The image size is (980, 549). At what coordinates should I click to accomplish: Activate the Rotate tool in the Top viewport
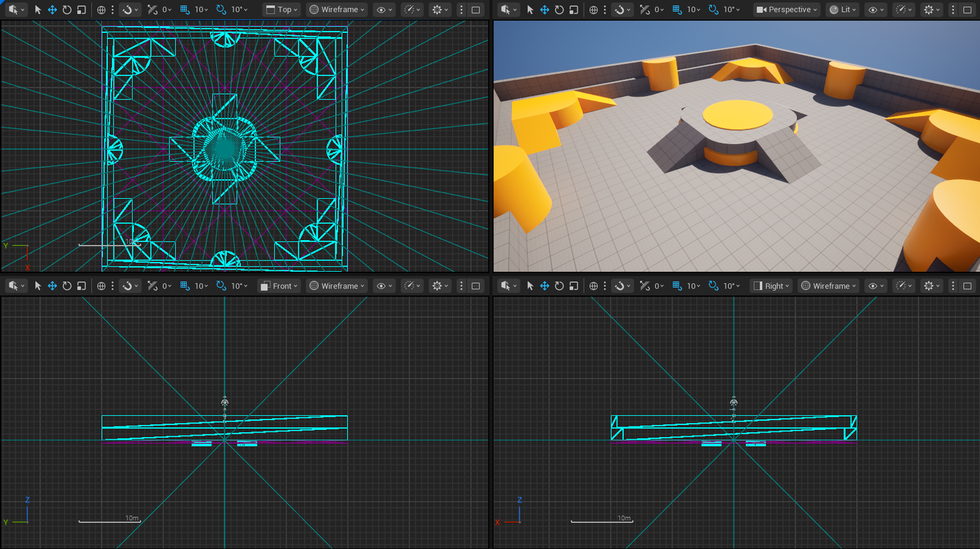click(67, 10)
